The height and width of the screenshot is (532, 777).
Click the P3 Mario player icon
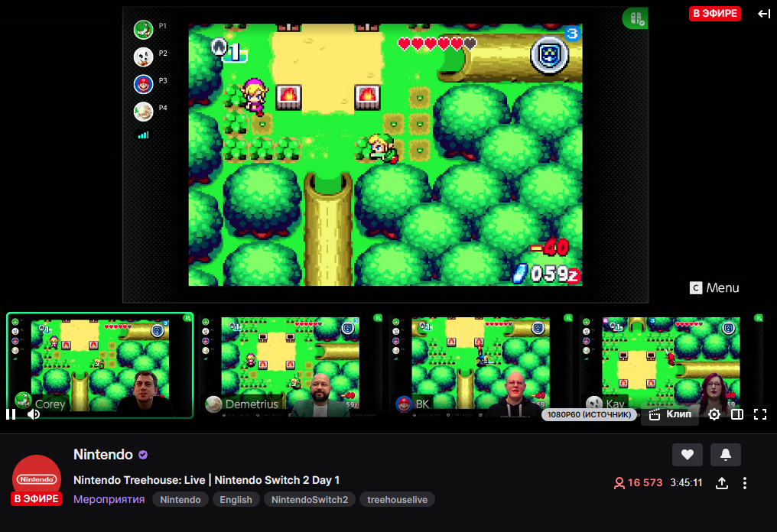[x=143, y=84]
